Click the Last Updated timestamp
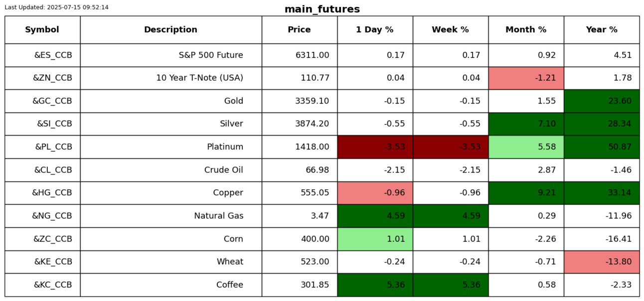The image size is (644, 301). tap(56, 7)
